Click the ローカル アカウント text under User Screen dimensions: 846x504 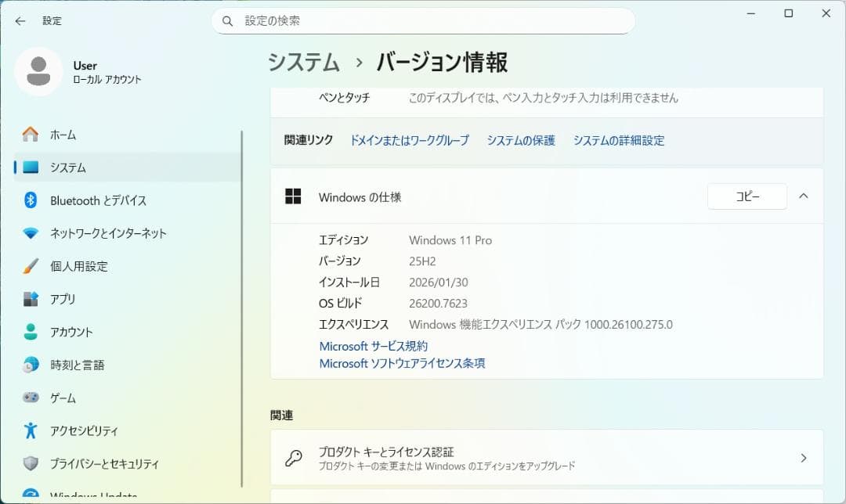107,79
